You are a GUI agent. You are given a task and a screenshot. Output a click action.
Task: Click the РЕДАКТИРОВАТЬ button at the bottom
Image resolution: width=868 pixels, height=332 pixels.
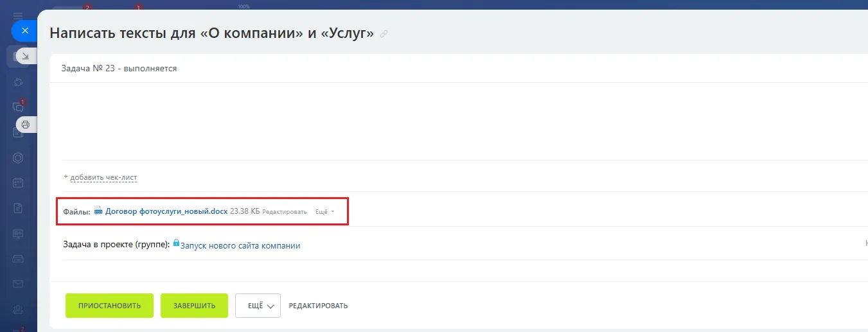tap(318, 306)
